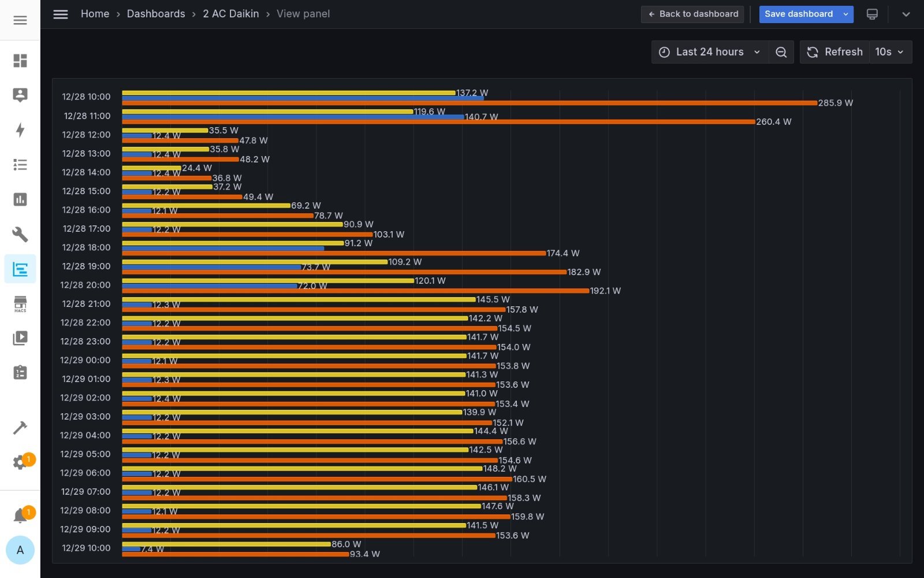
Task: Open the History bar chart icon
Action: [20, 199]
